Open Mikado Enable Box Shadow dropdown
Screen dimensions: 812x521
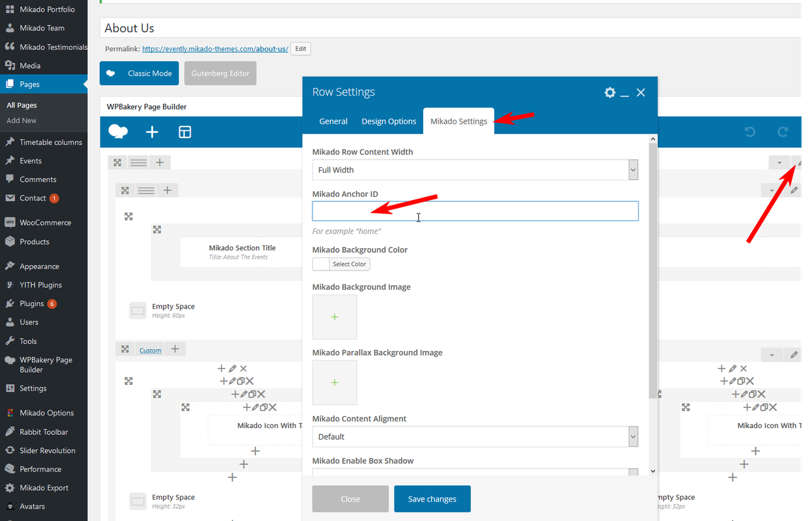pyautogui.click(x=475, y=473)
